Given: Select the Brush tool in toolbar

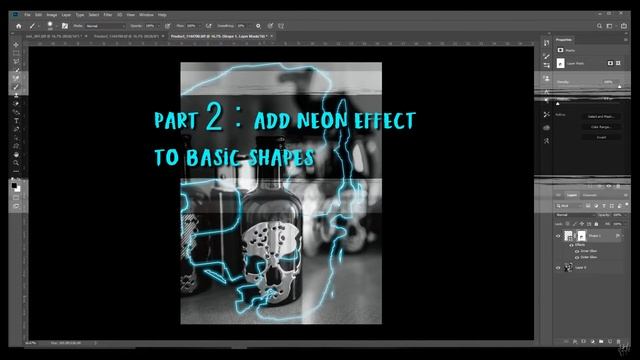Looking at the screenshot, I should [x=16, y=87].
